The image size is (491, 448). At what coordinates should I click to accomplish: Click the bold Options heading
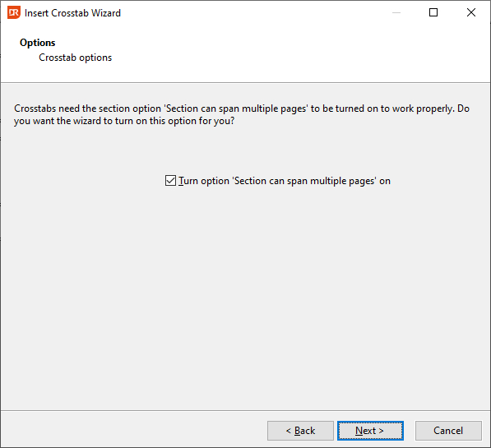(38, 43)
